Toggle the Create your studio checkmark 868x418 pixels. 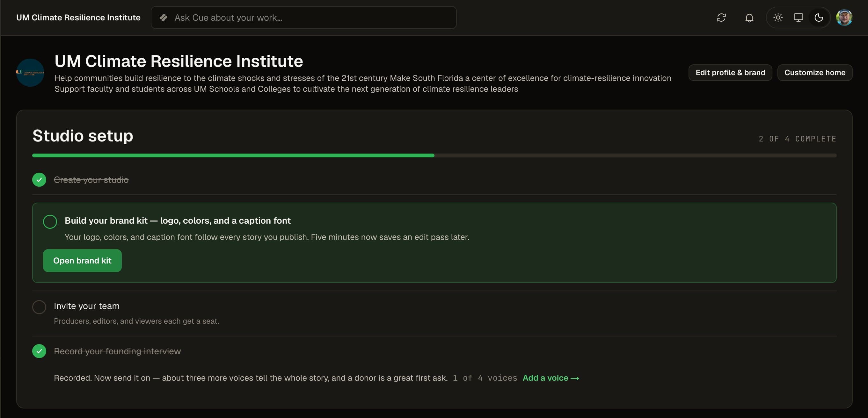click(39, 180)
